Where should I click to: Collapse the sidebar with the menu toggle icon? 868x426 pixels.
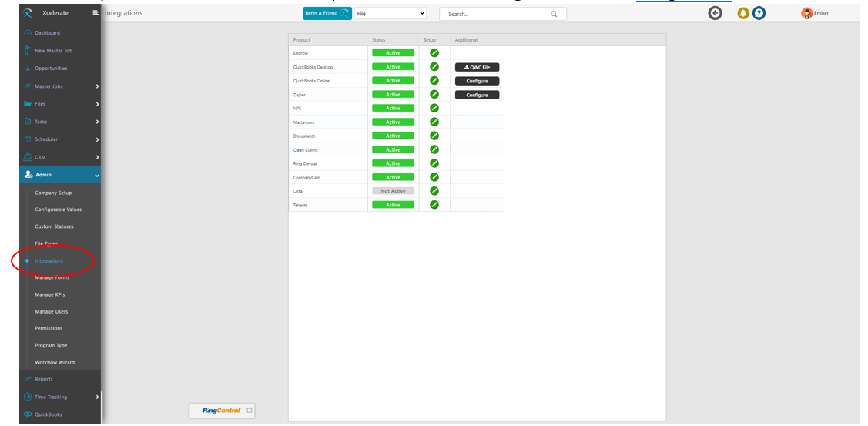[x=96, y=13]
